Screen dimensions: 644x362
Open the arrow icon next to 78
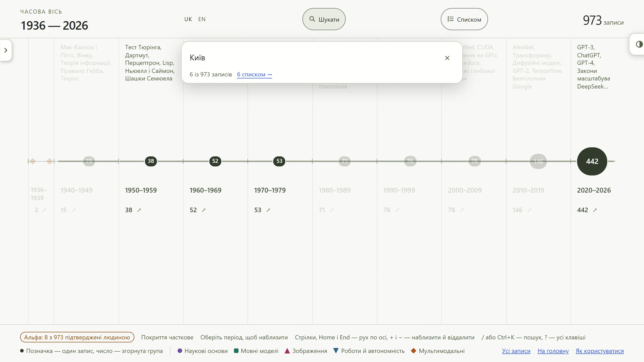click(462, 210)
